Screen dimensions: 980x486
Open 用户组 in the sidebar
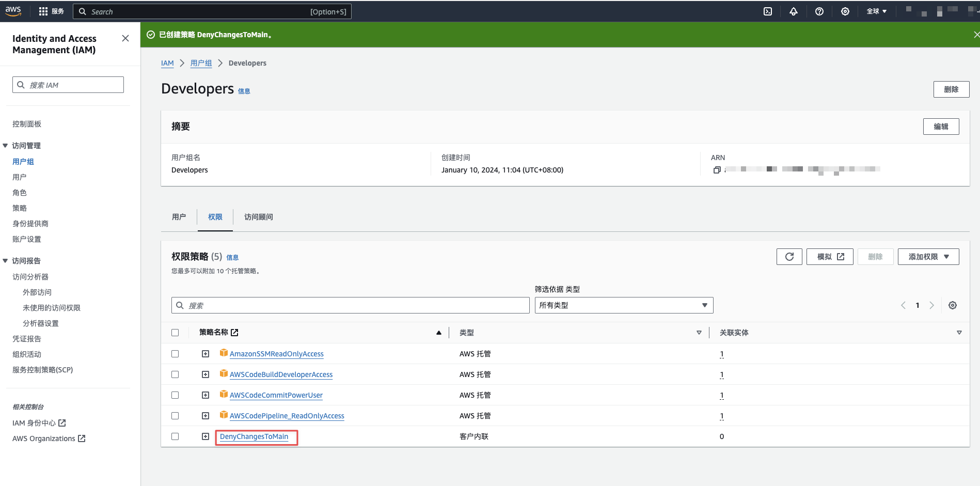pos(23,162)
